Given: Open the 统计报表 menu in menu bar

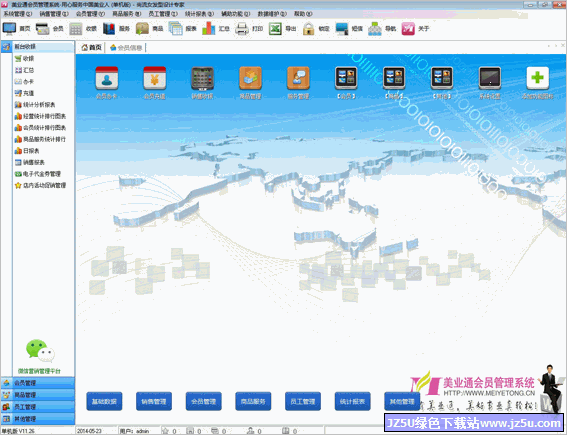Looking at the screenshot, I should pyautogui.click(x=199, y=14).
